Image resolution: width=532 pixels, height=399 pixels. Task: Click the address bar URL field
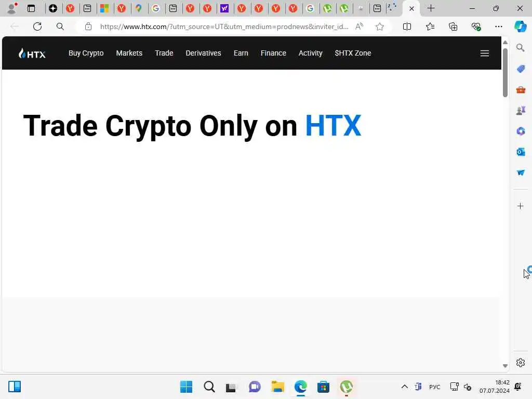pos(224,26)
